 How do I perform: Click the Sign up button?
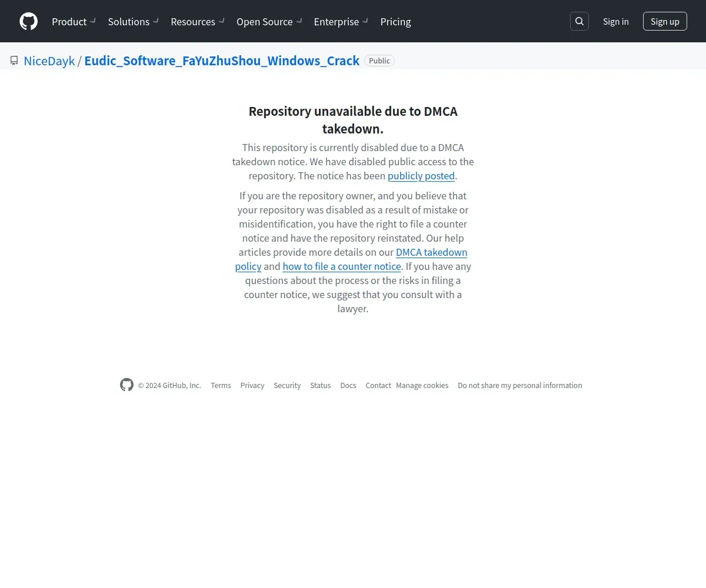point(665,21)
